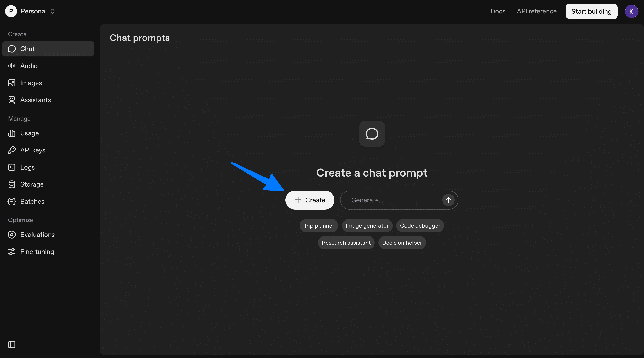Open Logs via terminal icon
The height and width of the screenshot is (358, 644).
(x=12, y=167)
